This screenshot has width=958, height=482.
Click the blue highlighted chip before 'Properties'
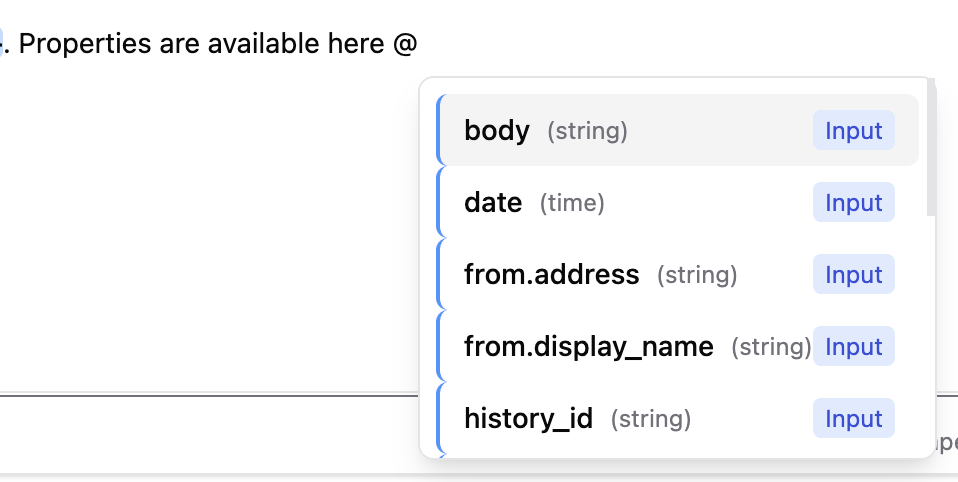click(2, 43)
